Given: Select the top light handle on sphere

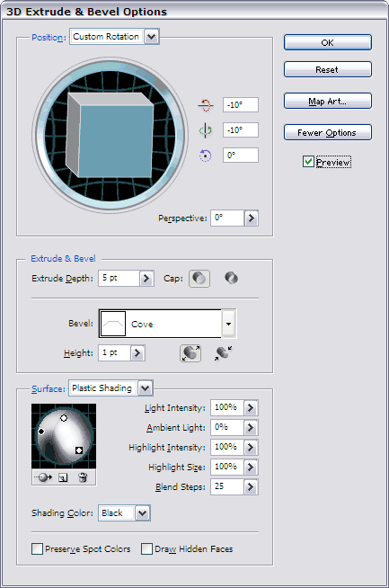Looking at the screenshot, I should click(64, 418).
